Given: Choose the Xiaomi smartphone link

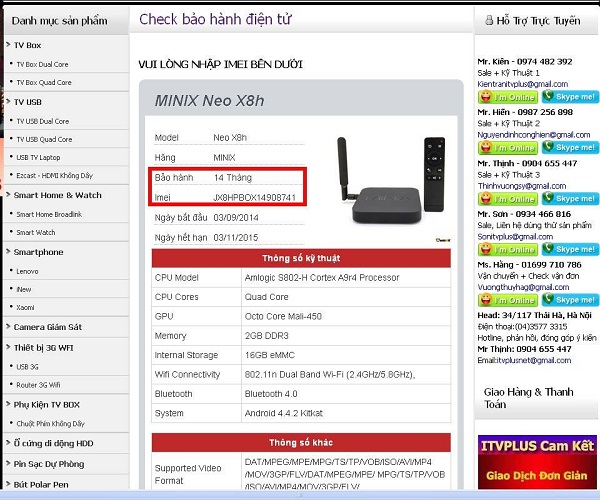Looking at the screenshot, I should point(25,308).
